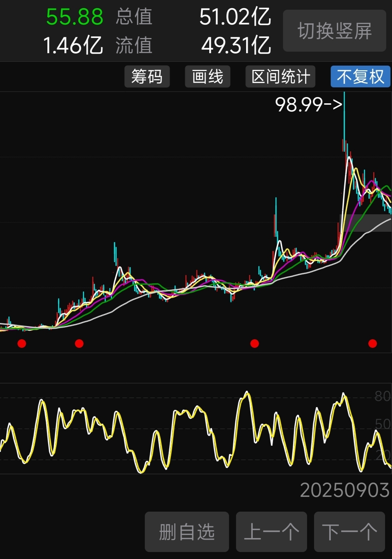Go to previous stock with 上一个

point(271,532)
